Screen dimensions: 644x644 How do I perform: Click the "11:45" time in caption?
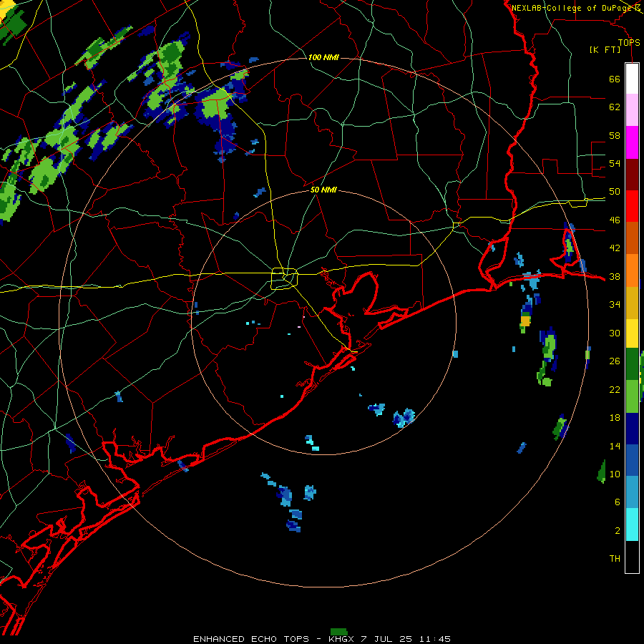tap(435, 639)
